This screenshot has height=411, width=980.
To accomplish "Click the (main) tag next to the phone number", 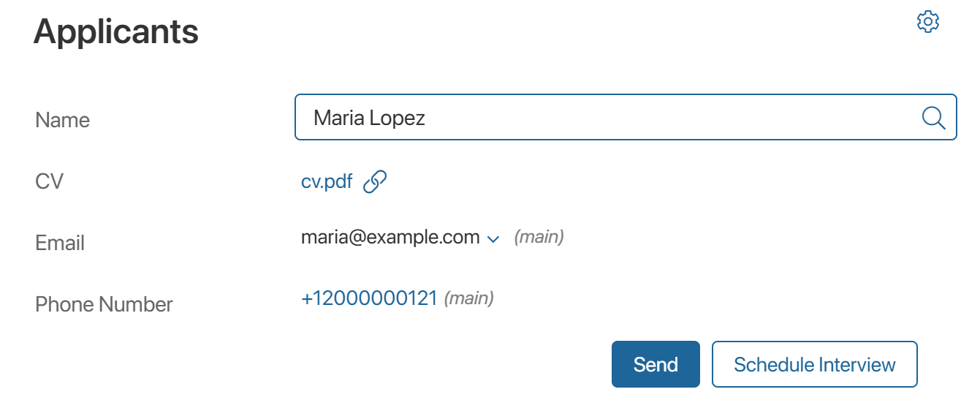I will click(x=469, y=298).
